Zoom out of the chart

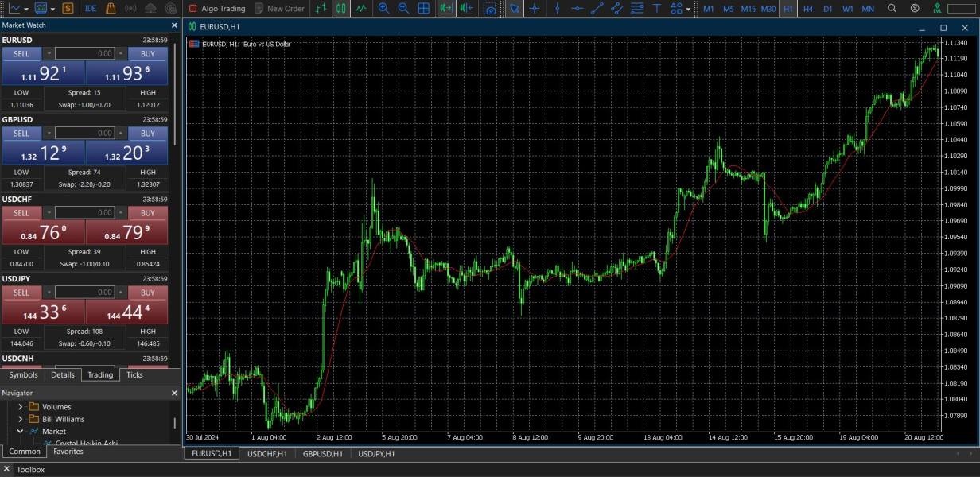[x=403, y=9]
